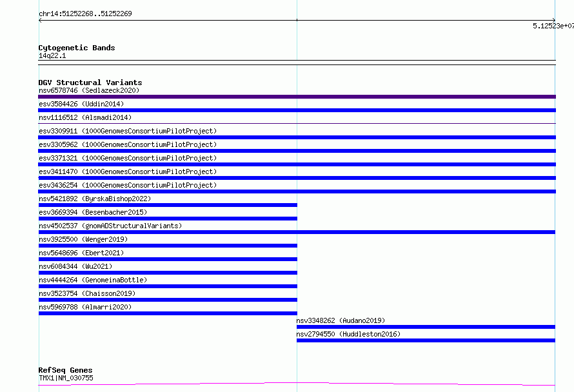
Task: Click the 5.12523e+07 scale value
Action: point(553,26)
